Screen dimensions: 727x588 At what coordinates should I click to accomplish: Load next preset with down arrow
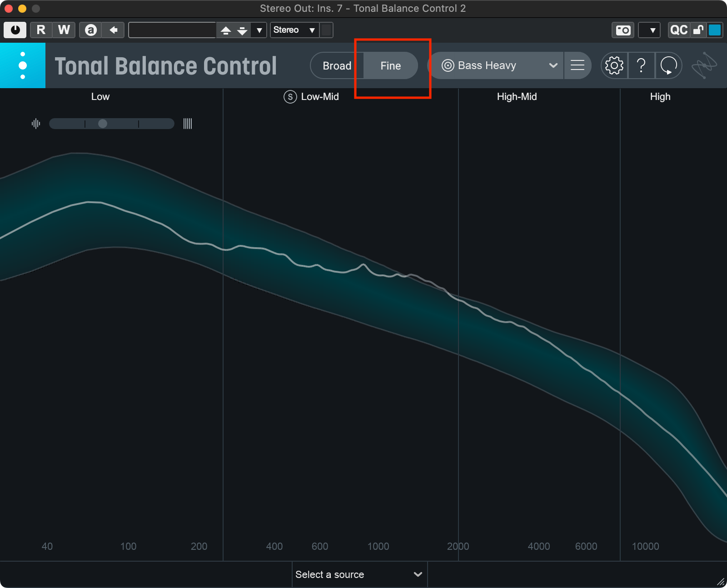(242, 30)
